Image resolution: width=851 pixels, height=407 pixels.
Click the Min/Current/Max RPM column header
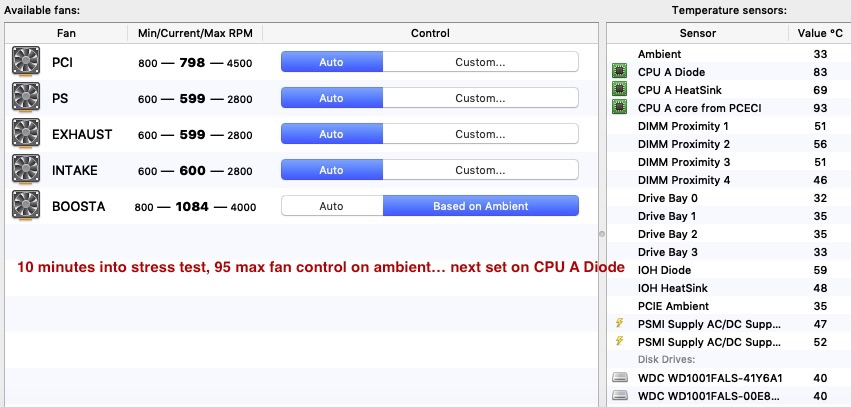coord(196,33)
